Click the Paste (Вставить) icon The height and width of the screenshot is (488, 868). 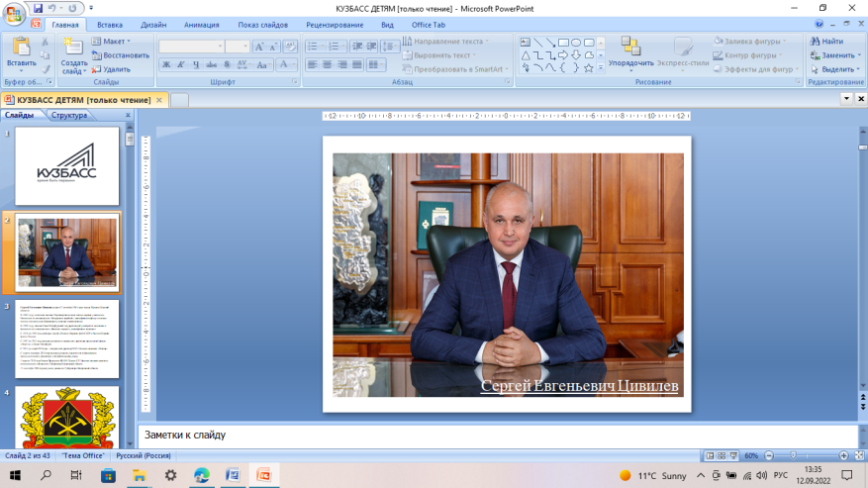point(20,48)
